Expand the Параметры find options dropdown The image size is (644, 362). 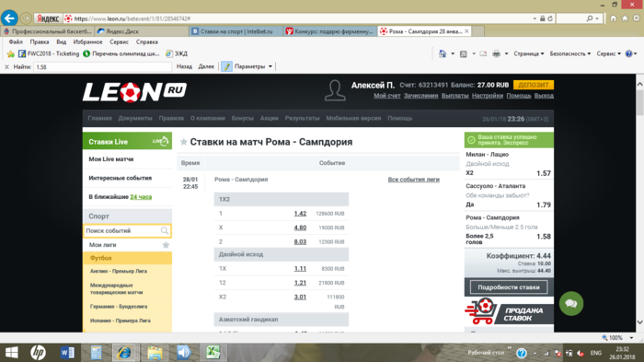pyautogui.click(x=270, y=66)
